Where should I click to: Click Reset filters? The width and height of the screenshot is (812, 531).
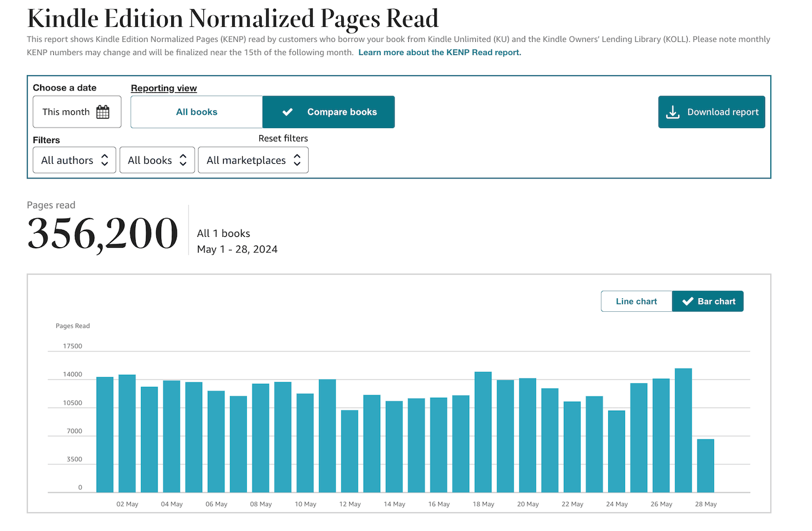pyautogui.click(x=283, y=138)
